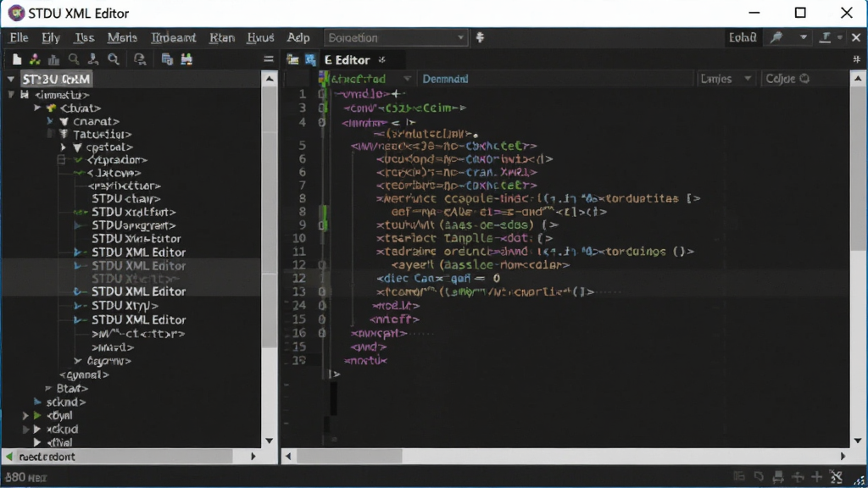Open the 'Lanjes' dropdown above the code

click(726, 79)
